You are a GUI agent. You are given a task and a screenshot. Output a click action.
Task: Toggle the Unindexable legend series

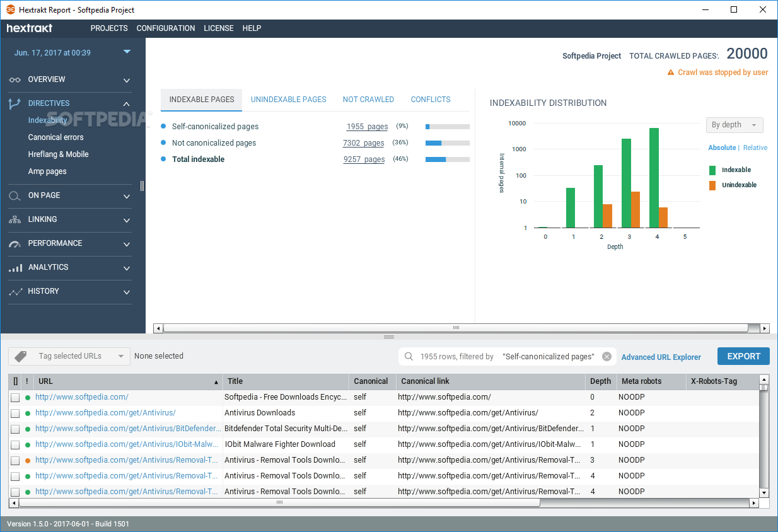[x=733, y=185]
